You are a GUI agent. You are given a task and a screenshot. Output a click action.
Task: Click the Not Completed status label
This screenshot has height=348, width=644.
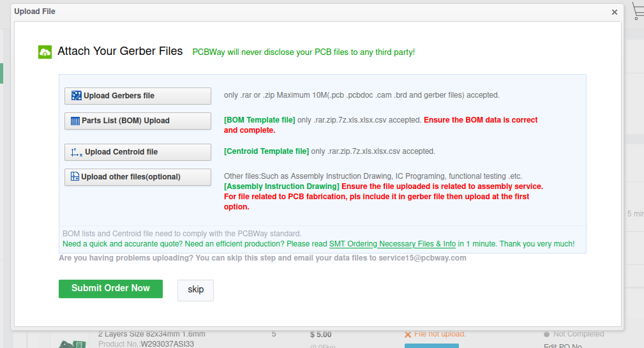[x=578, y=334]
